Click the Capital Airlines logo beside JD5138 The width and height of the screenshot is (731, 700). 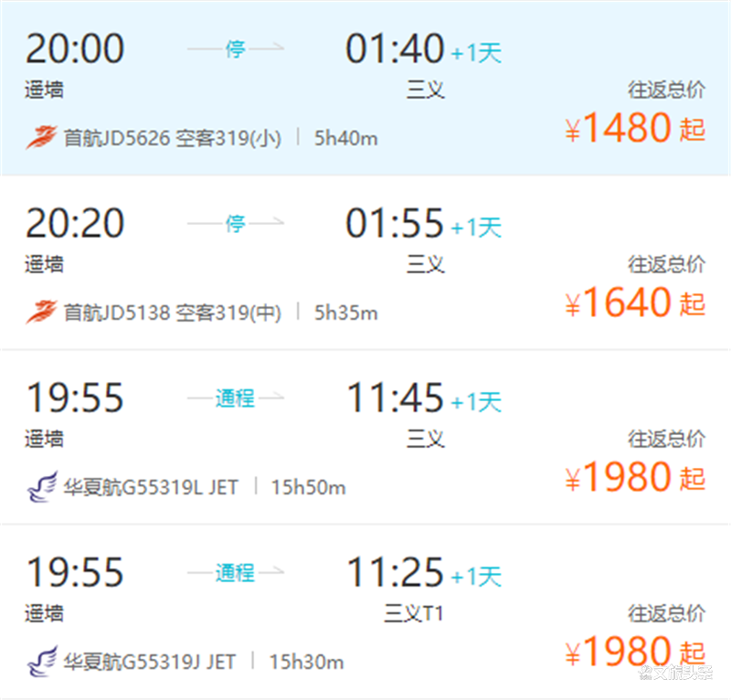click(40, 313)
